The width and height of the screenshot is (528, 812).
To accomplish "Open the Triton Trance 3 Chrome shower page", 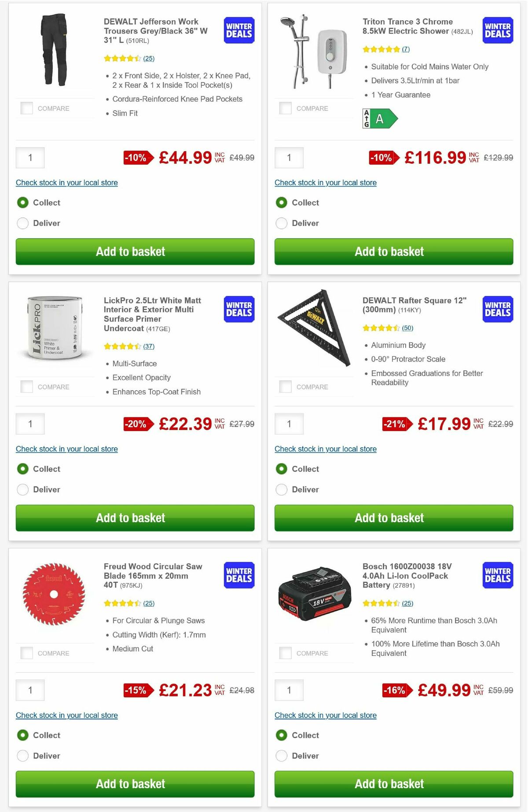I will pos(408,26).
